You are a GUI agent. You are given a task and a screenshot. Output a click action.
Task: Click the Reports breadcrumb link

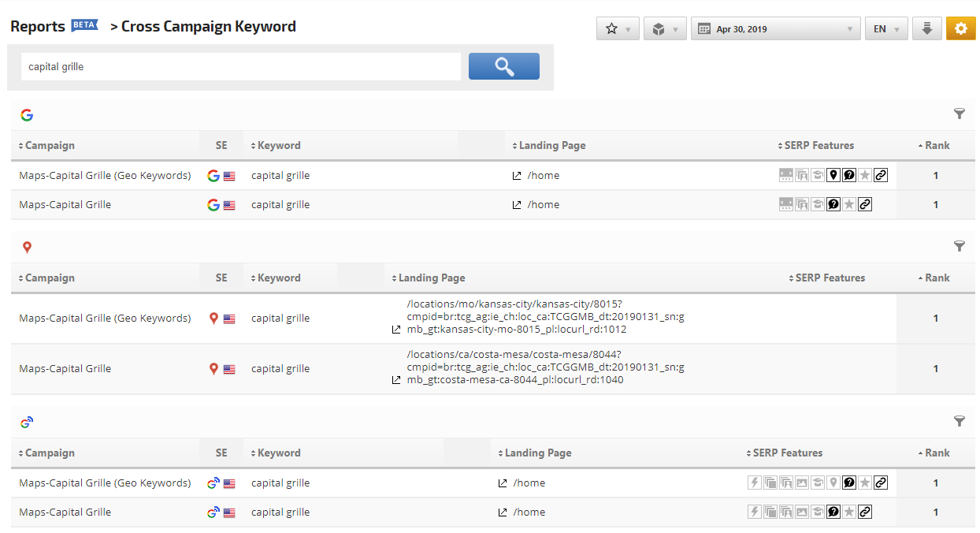pyautogui.click(x=38, y=27)
